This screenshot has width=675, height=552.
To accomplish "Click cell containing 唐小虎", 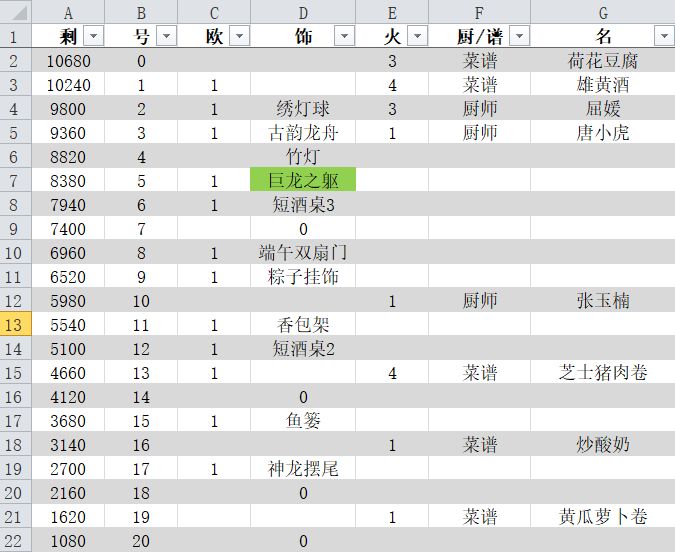I will pos(603,133).
